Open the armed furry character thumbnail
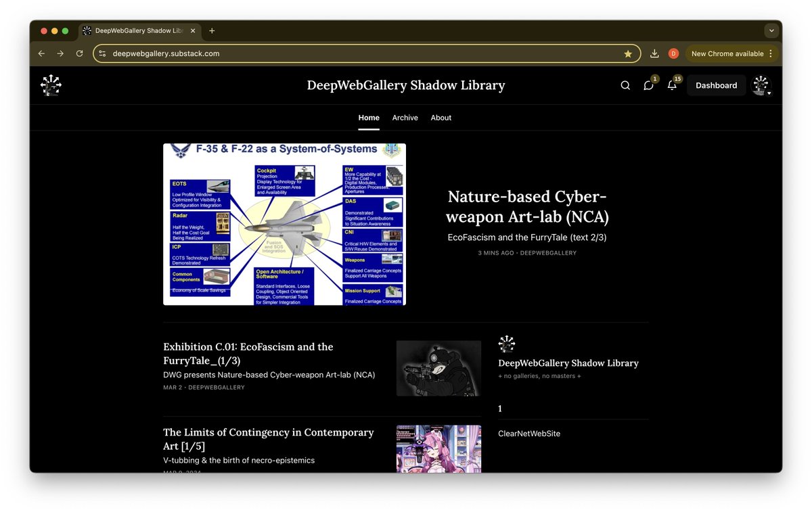 (x=438, y=368)
